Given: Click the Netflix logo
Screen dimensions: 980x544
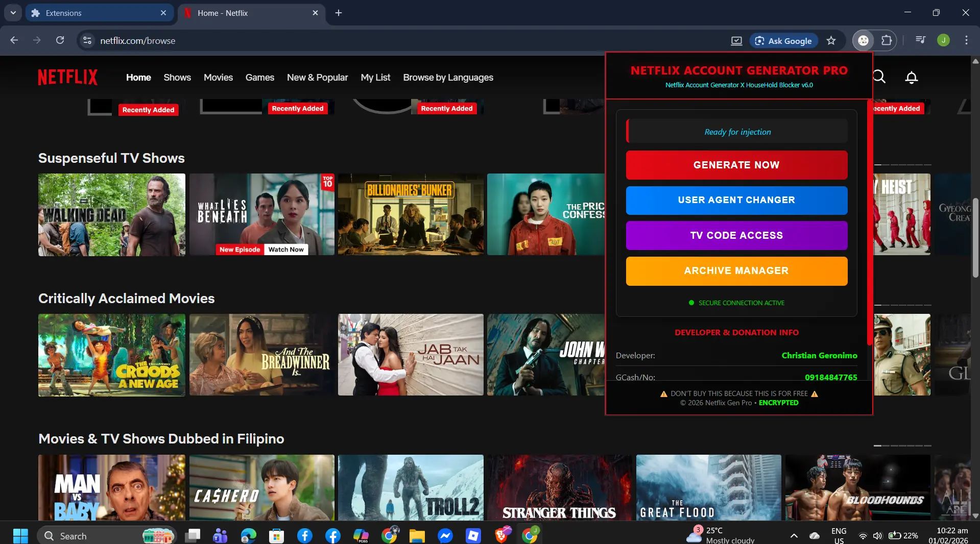Looking at the screenshot, I should pos(67,77).
